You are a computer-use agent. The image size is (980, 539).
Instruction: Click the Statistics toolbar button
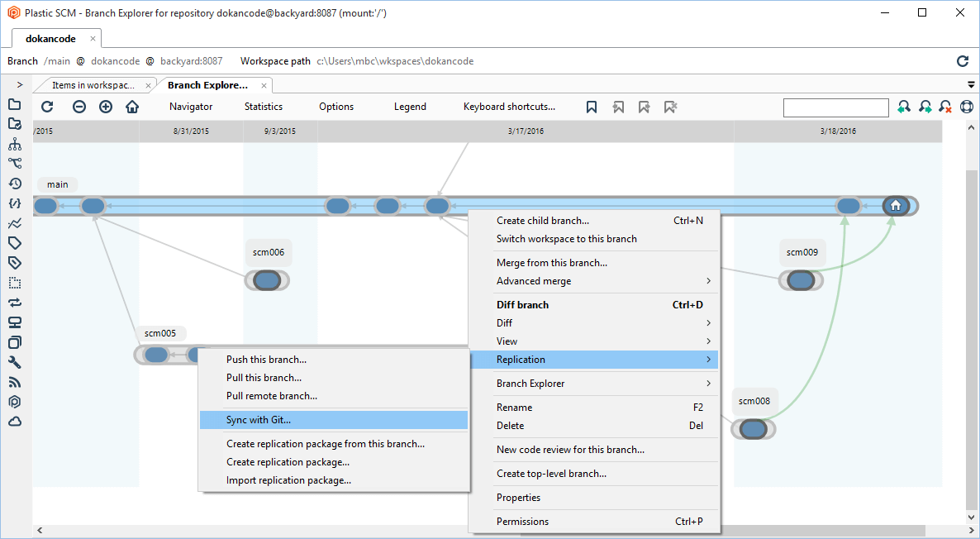click(x=264, y=107)
